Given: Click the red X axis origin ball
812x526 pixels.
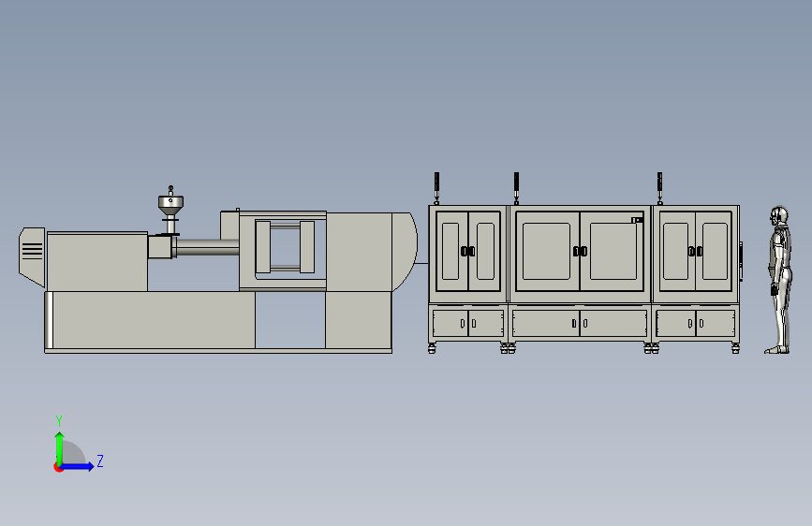Looking at the screenshot, I should tap(58, 467).
